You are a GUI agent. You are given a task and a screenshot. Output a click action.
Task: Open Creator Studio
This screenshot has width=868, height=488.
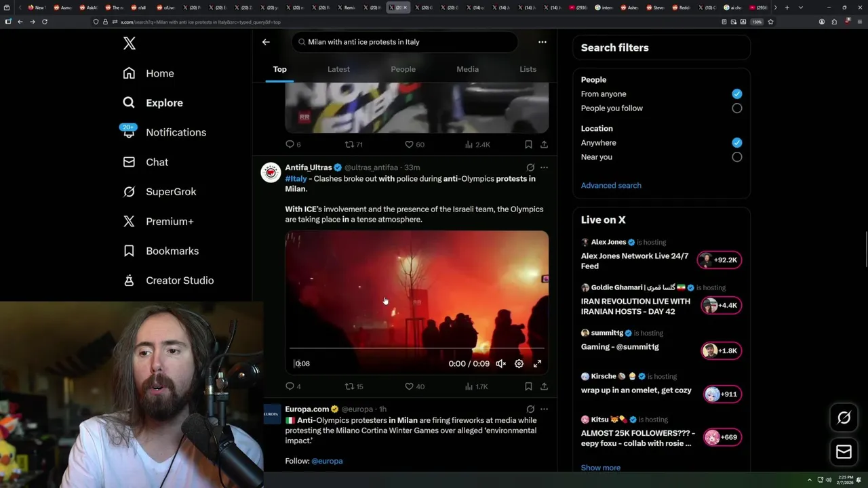[168, 281]
